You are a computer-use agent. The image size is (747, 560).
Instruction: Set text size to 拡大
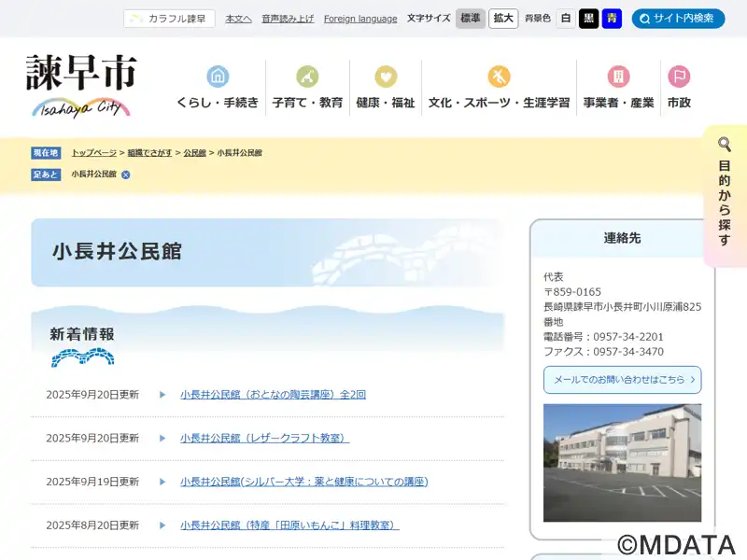[x=503, y=19]
